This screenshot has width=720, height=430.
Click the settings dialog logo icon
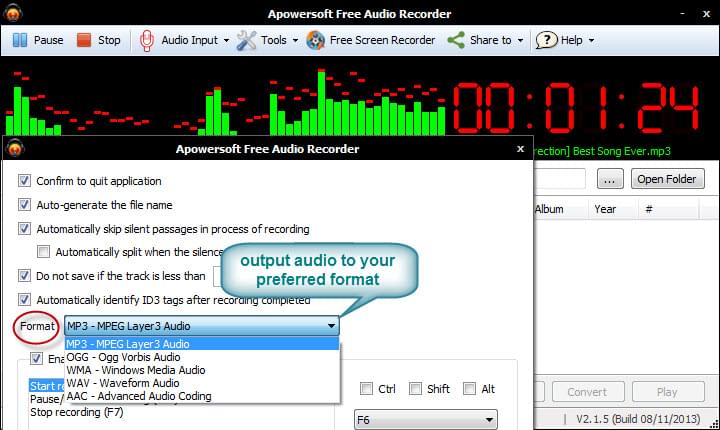pos(15,149)
